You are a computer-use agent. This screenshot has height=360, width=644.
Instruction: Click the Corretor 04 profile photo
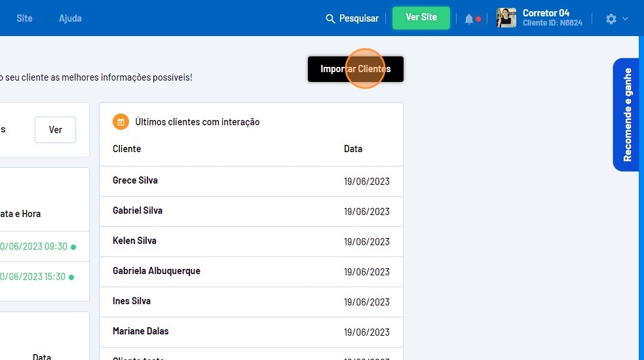pos(506,18)
